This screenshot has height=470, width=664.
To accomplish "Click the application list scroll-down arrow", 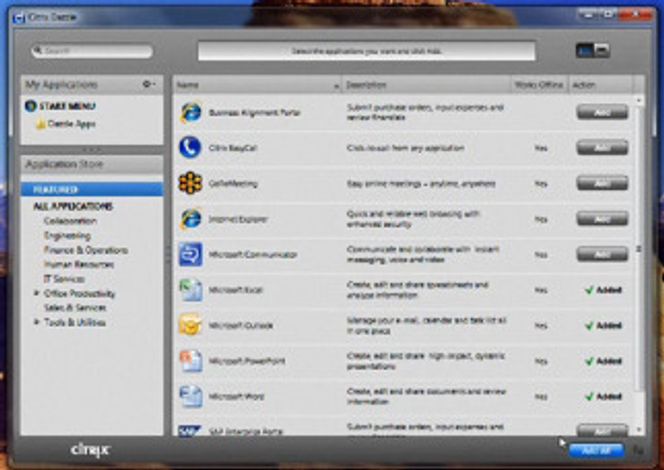I will tap(639, 430).
